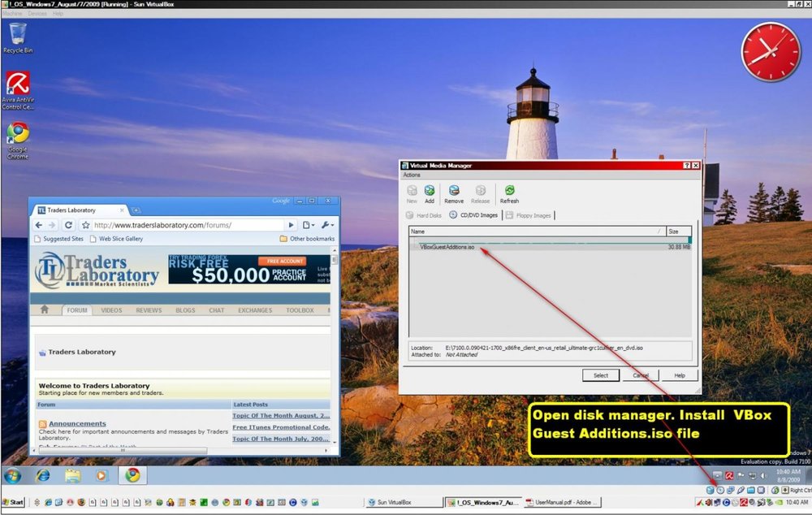This screenshot has height=515, width=812.
Task: Open the Web Slice Gallery bookmark
Action: (116, 239)
